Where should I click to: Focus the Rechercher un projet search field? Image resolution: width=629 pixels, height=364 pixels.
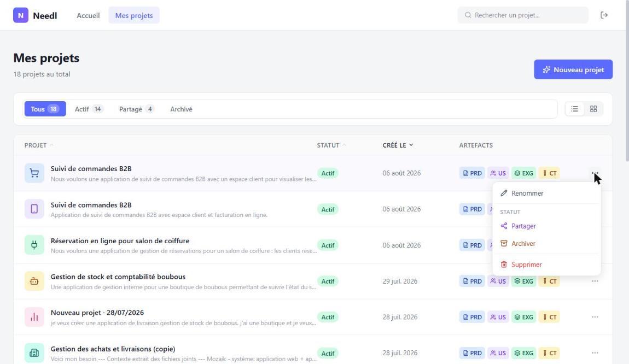523,15
